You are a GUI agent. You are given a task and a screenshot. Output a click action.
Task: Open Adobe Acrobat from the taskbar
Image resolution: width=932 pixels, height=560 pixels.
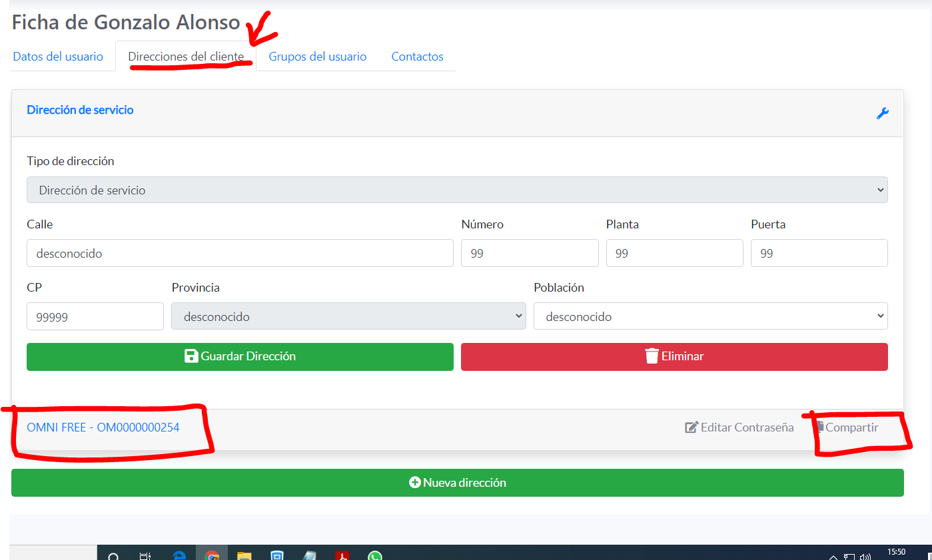tap(342, 556)
